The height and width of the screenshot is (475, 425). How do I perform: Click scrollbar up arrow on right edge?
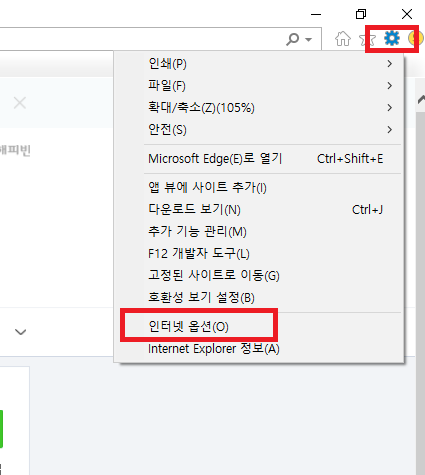tap(421, 99)
